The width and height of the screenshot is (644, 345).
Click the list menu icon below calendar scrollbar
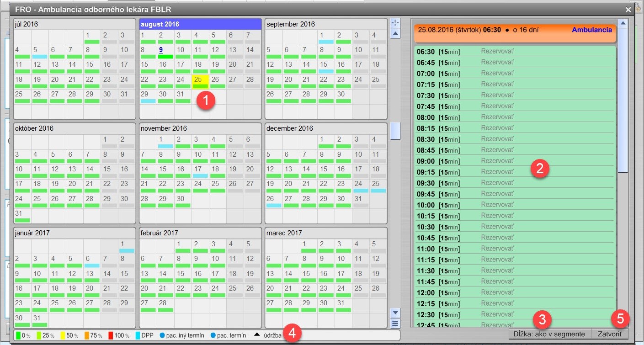pyautogui.click(x=396, y=324)
